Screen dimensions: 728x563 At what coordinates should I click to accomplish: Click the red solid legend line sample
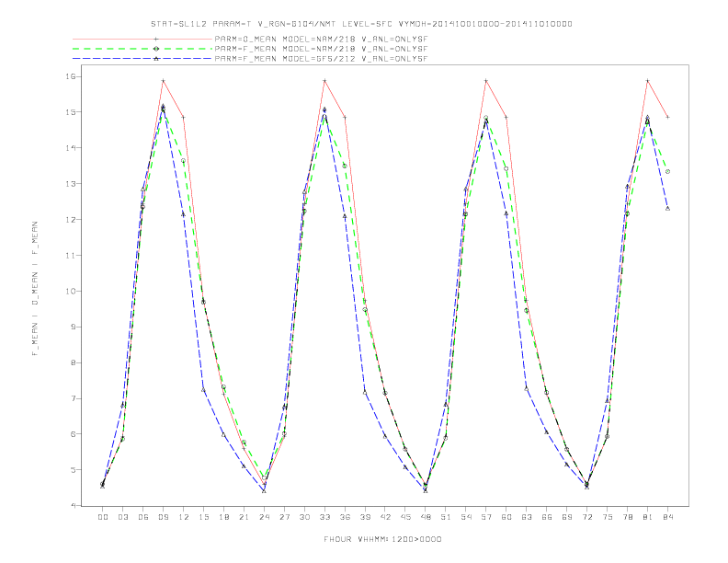(x=142, y=39)
